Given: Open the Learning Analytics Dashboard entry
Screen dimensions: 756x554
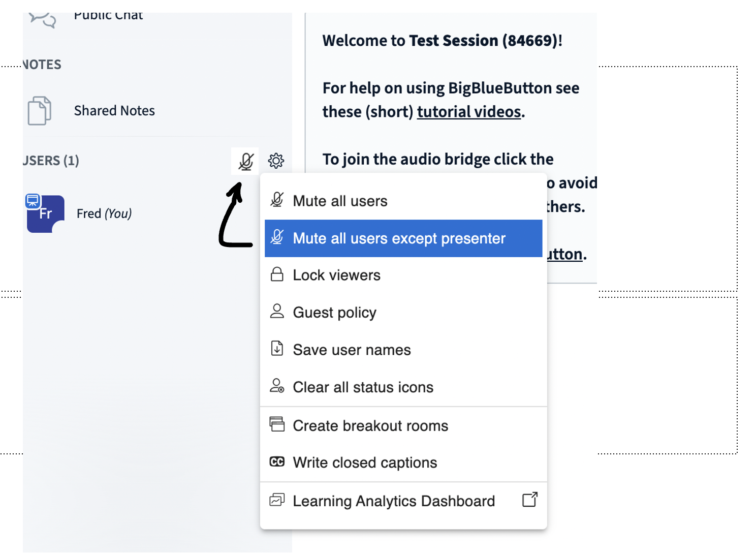Looking at the screenshot, I should (x=394, y=501).
